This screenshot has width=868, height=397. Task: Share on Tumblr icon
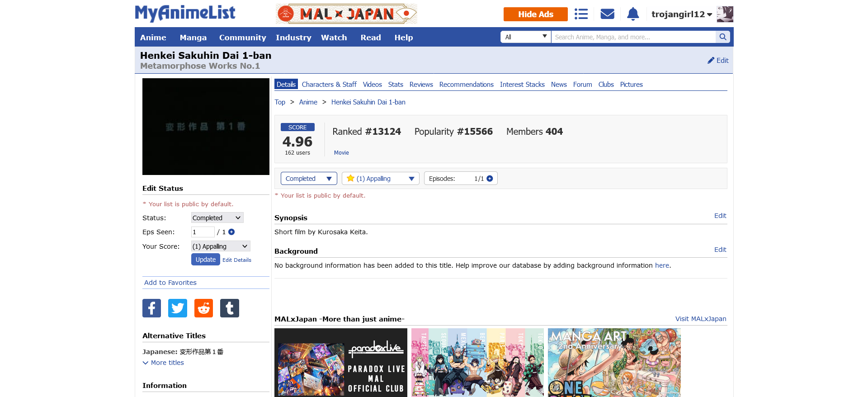pos(230,308)
